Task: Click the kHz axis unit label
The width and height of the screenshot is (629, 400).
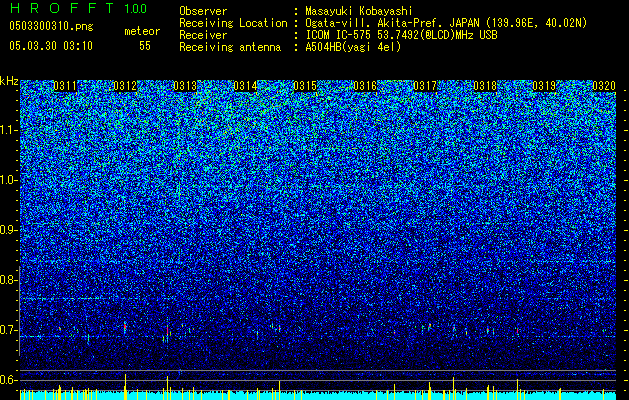Action: click(9, 81)
